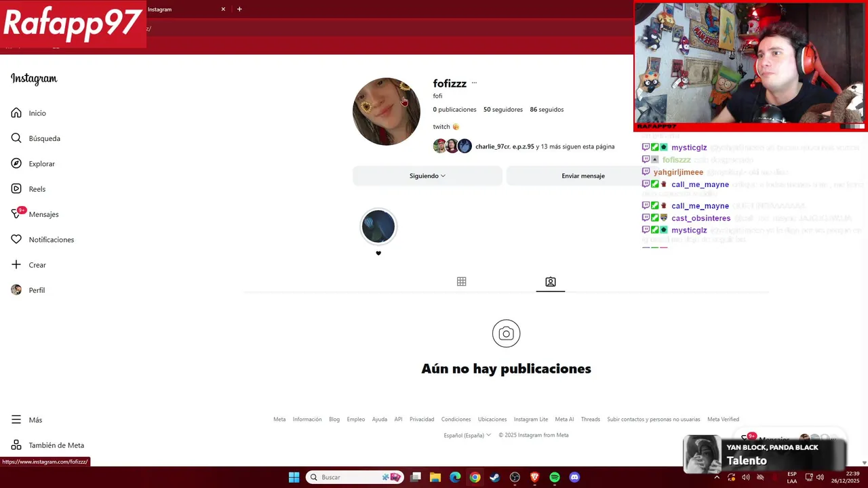The width and height of the screenshot is (868, 488).
Task: Open API footer link
Action: [x=398, y=419]
